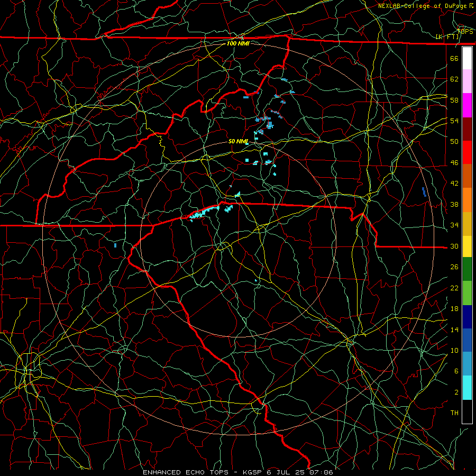Select the "10" legend label
Image resolution: width=476 pixels, height=476 pixels.
pyautogui.click(x=454, y=351)
